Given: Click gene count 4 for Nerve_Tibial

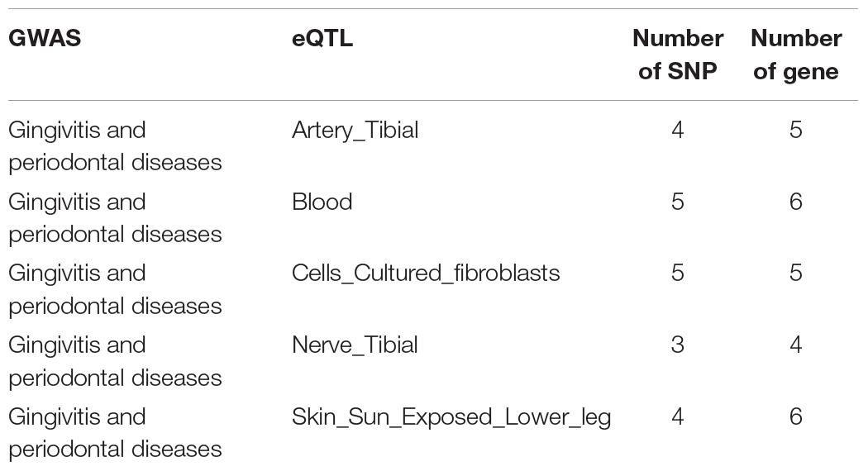Looking at the screenshot, I should coord(796,345).
